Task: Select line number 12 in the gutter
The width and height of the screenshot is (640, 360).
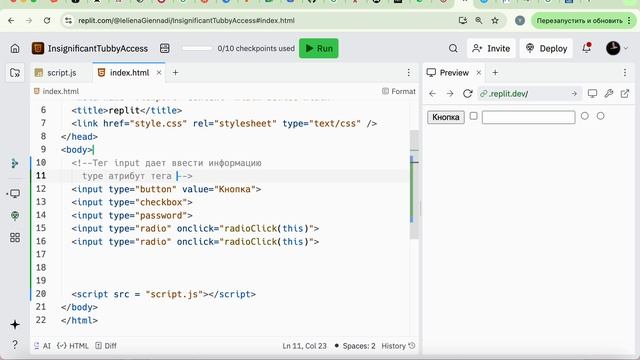Action: [x=41, y=189]
